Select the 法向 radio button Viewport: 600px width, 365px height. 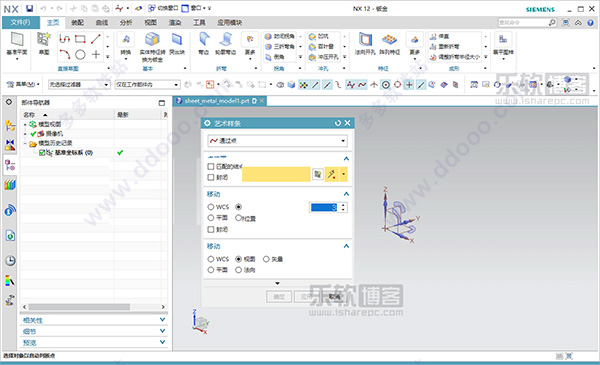point(238,270)
